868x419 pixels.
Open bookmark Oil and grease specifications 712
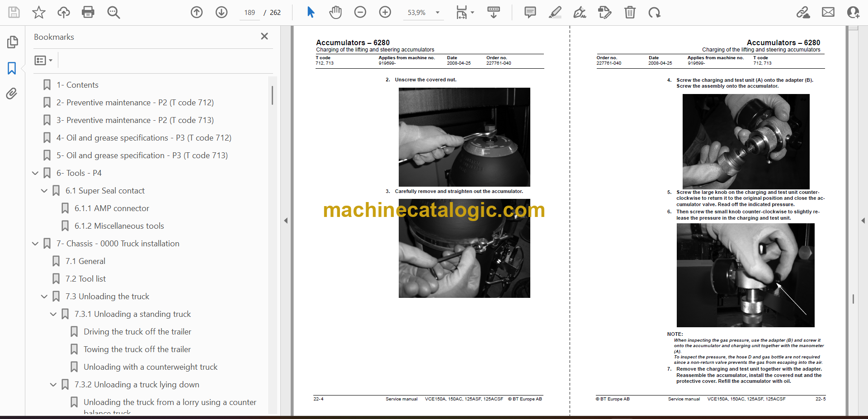tap(144, 137)
